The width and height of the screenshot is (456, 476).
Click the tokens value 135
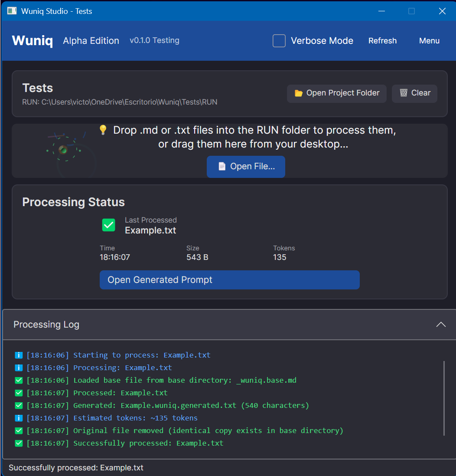(x=280, y=257)
